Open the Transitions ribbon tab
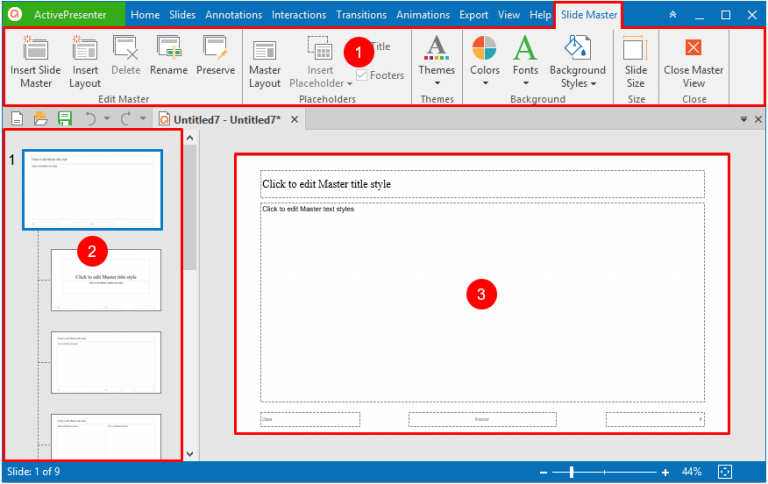Image resolution: width=768 pixels, height=484 pixels. pos(361,15)
